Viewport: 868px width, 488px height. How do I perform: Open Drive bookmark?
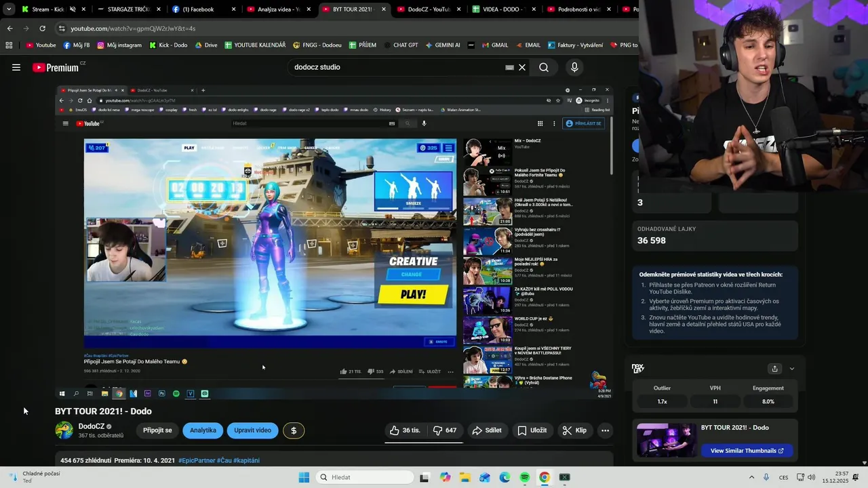[x=206, y=45]
